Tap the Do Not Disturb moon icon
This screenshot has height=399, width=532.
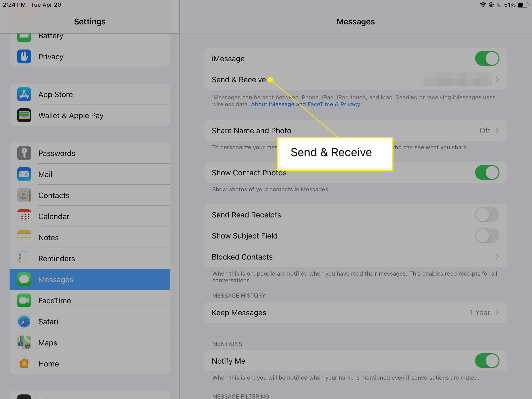(x=499, y=5)
